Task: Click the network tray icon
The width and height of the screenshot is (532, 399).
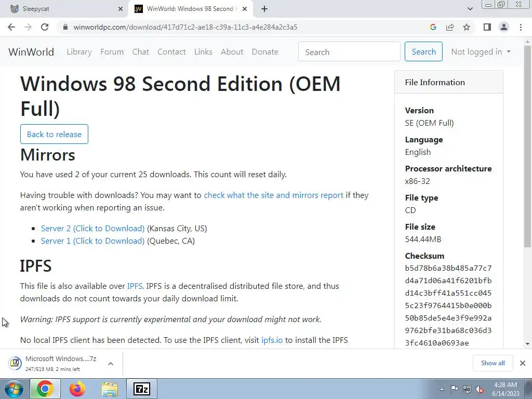Action: (467, 389)
